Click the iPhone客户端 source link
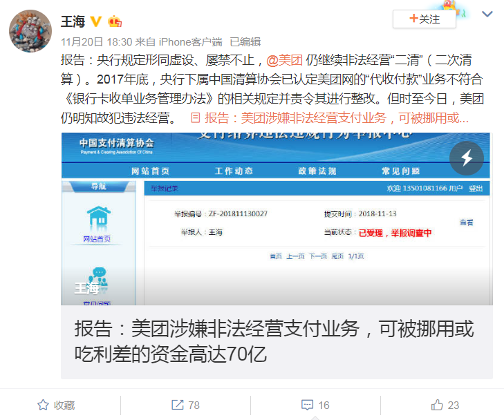 [190, 41]
